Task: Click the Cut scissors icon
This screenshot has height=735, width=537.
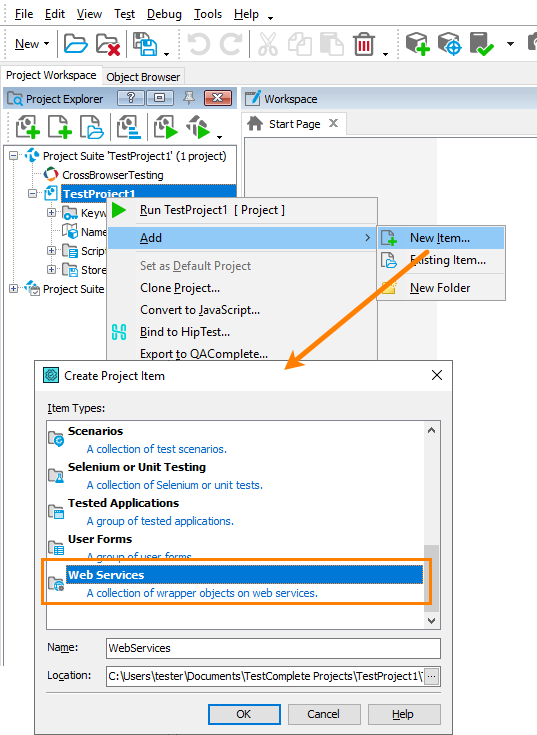Action: [268, 44]
